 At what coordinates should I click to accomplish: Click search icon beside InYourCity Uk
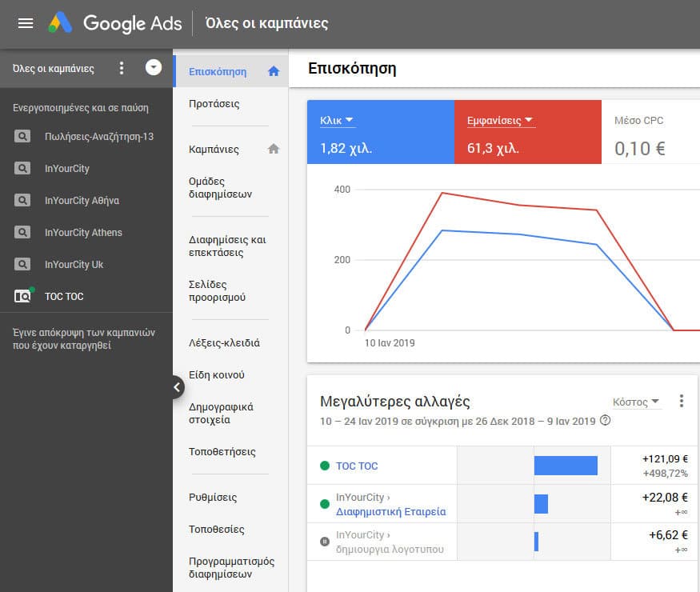pos(22,264)
